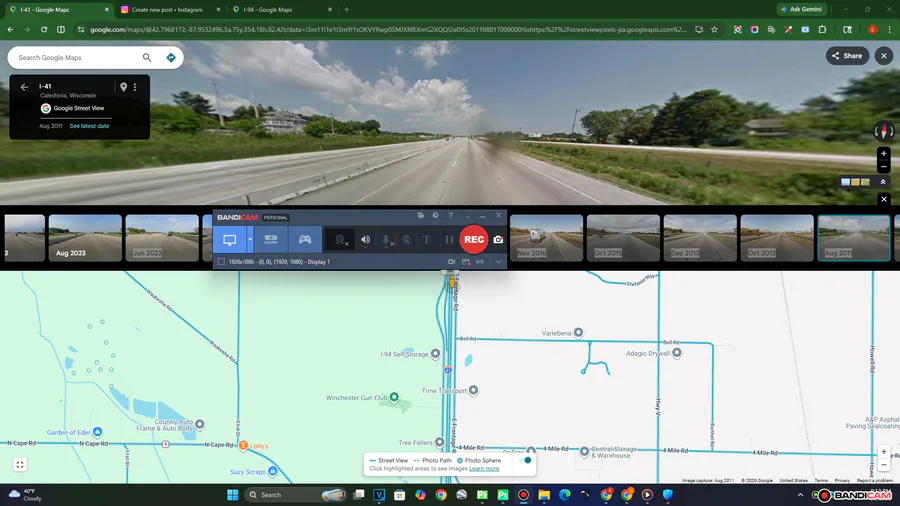The width and height of the screenshot is (900, 506).
Task: Open Bandicam screen mode dropdown arrow
Action: coord(250,240)
